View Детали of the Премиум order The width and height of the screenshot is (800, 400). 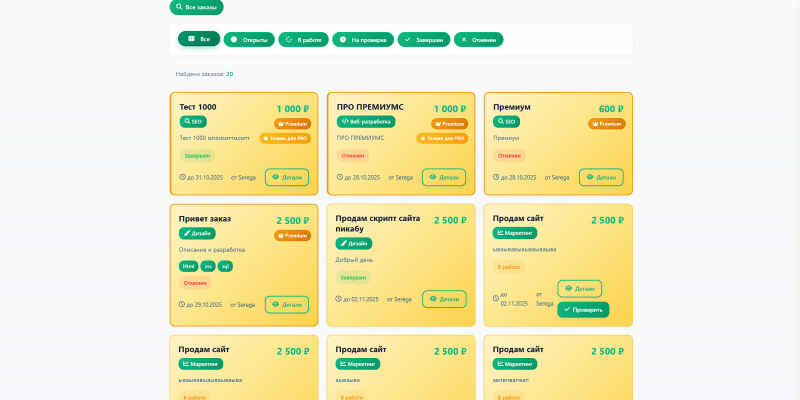tap(601, 177)
